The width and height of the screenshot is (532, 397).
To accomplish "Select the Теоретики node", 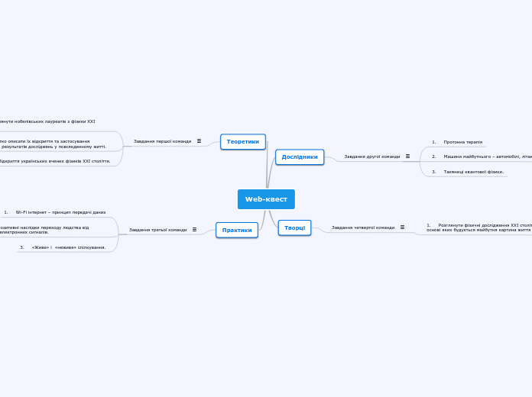I will click(243, 142).
